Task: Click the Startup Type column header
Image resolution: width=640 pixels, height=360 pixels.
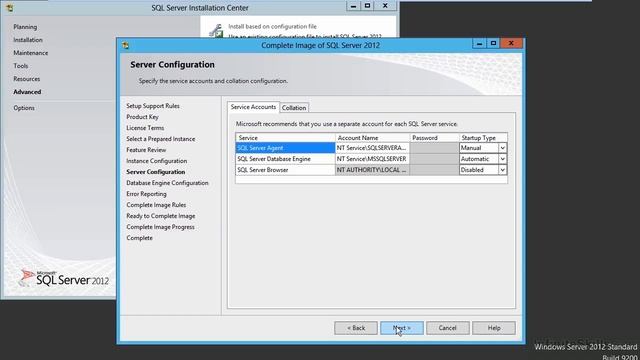Action: 483,138
